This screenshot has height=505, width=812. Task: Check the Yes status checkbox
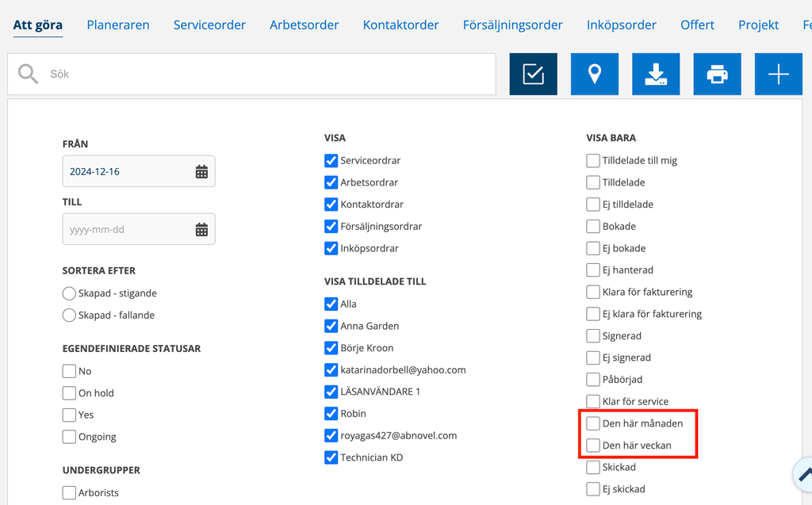pyautogui.click(x=69, y=415)
